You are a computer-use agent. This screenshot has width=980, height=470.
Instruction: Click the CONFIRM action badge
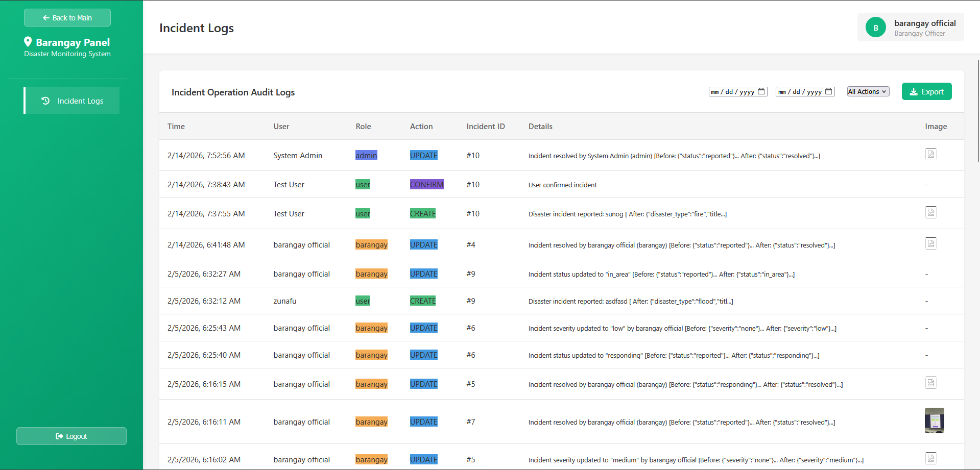tap(427, 184)
